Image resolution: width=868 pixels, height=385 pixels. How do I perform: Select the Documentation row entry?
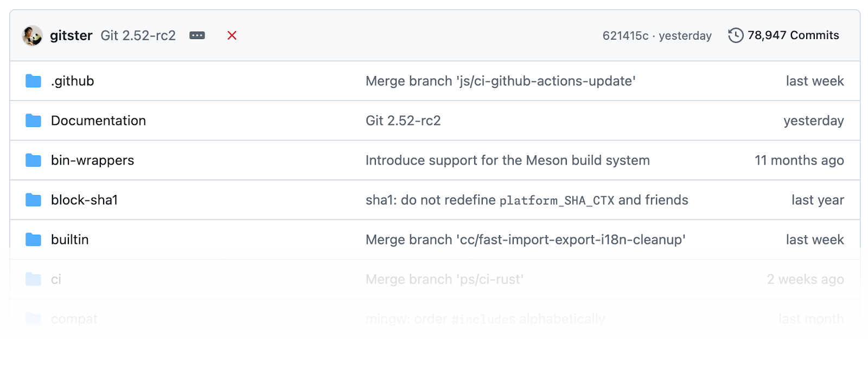coord(98,121)
